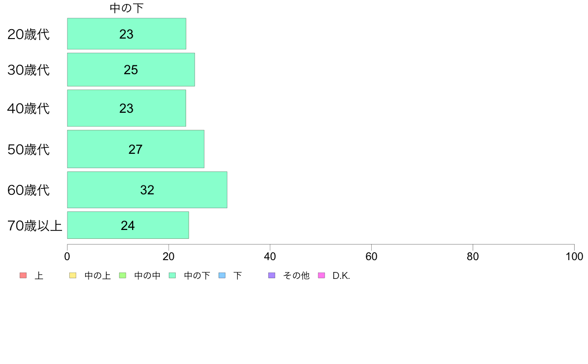Select the 70歳以上 bar showing 24
The width and height of the screenshot is (588, 364).
[128, 225]
